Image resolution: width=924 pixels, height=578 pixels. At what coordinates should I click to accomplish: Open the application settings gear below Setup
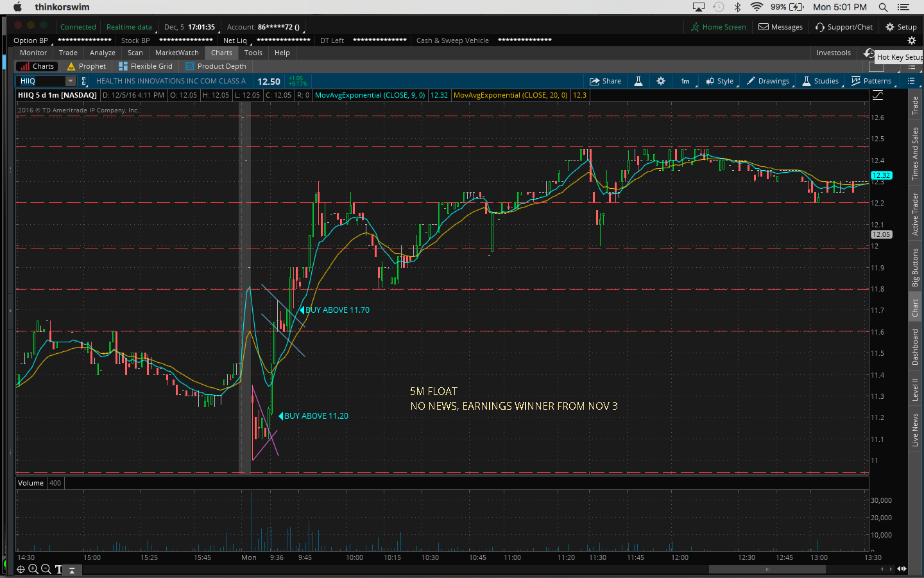[x=911, y=40]
